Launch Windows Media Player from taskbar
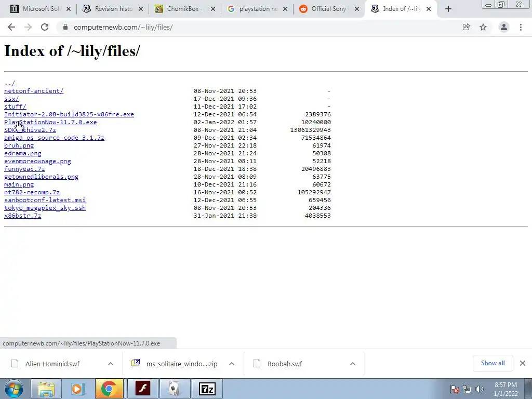 (77, 389)
